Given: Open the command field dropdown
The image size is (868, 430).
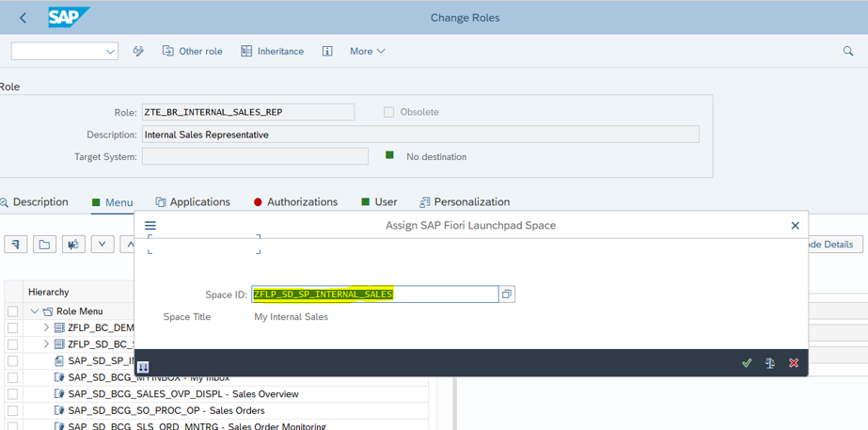Looking at the screenshot, I should click(x=110, y=51).
